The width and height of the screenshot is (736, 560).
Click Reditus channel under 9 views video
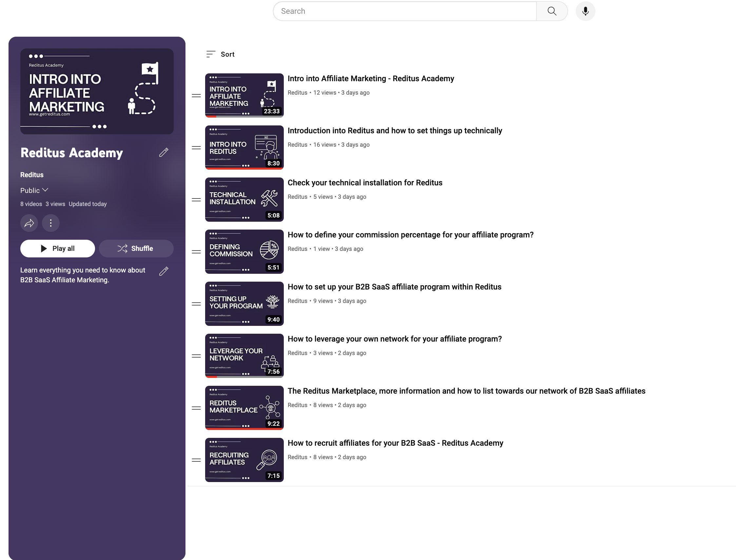coord(298,301)
